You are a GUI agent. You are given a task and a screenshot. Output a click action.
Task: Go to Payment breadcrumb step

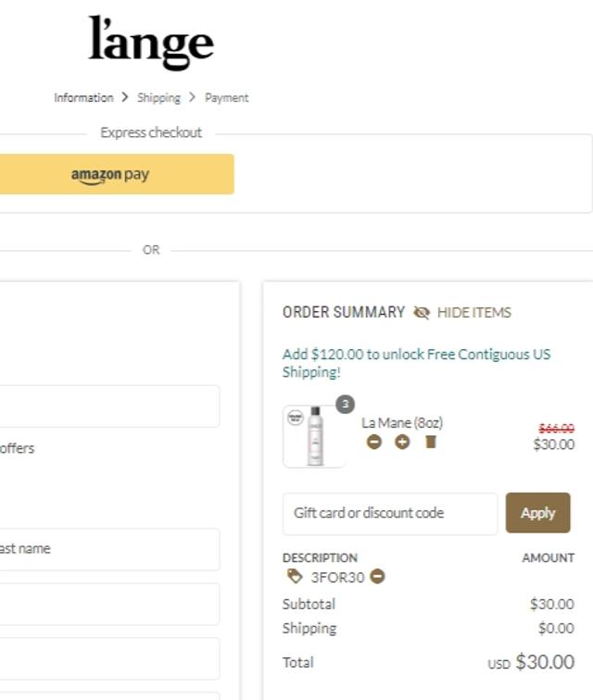[x=227, y=97]
